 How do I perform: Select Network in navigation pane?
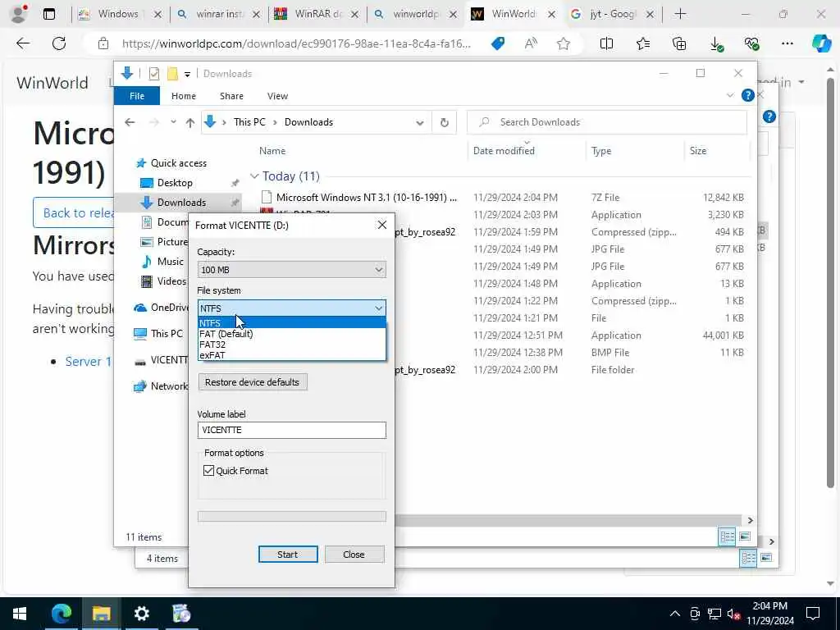click(x=169, y=386)
